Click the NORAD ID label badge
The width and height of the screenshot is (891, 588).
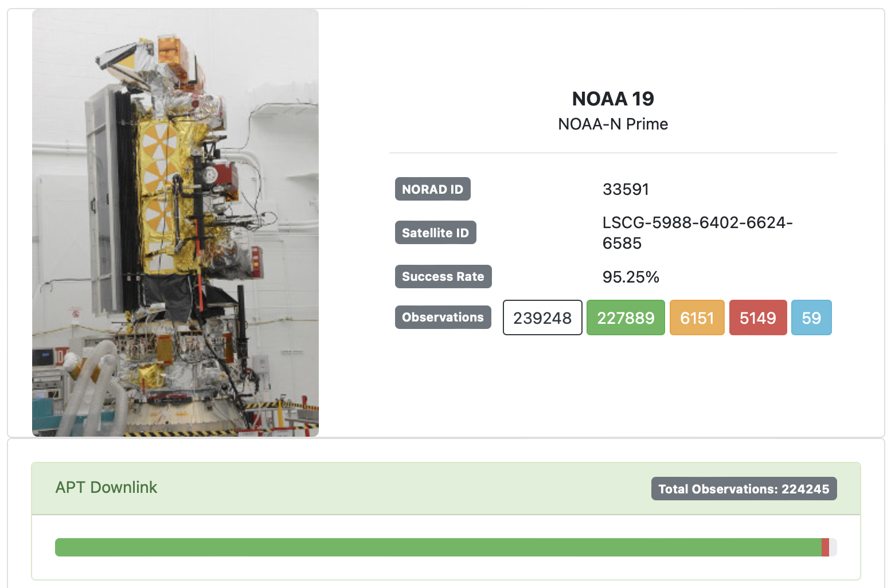(x=432, y=189)
